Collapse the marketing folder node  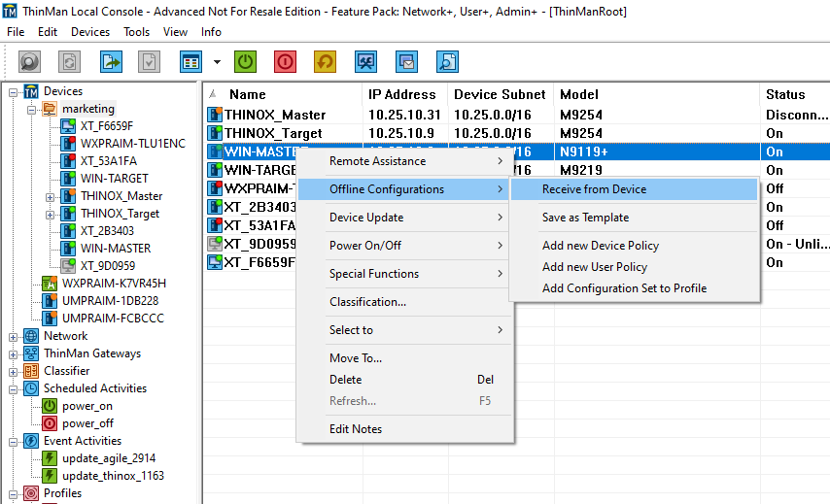31,110
